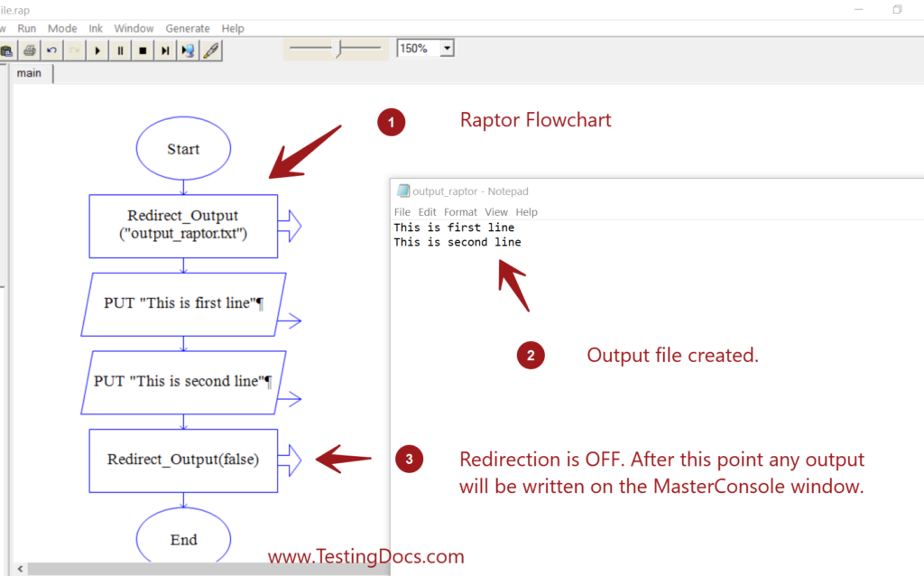The height and width of the screenshot is (576, 924).
Task: Click the Paste icon in the toolbar
Action: 6,51
